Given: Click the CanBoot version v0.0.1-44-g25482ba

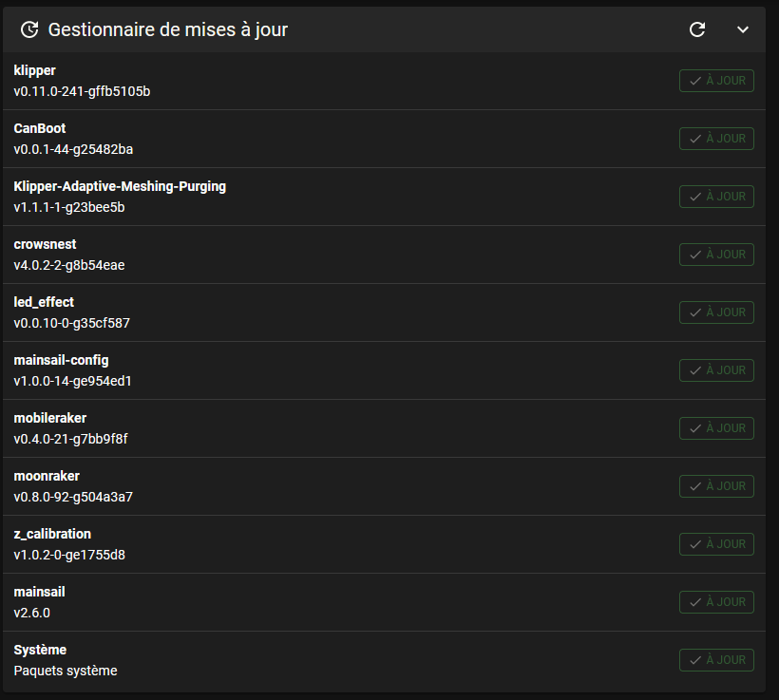Looking at the screenshot, I should pyautogui.click(x=73, y=149).
